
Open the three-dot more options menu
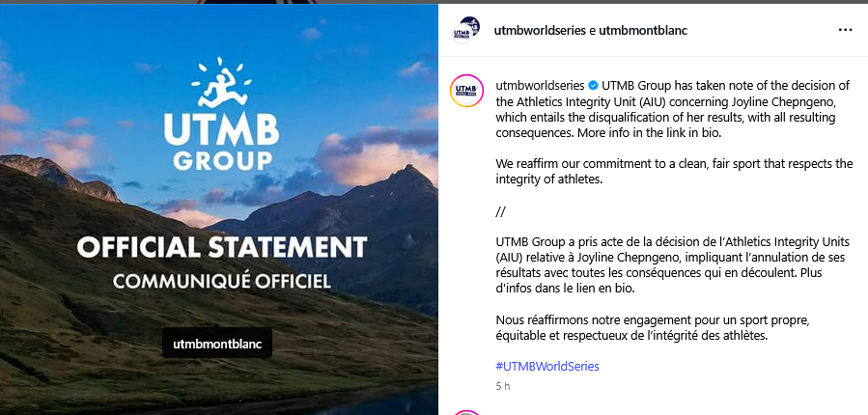tap(845, 30)
